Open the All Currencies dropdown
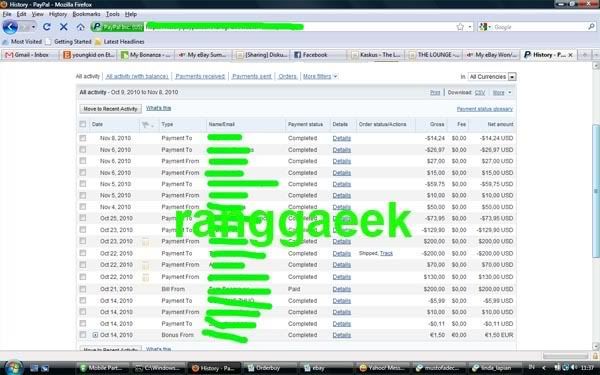The width and height of the screenshot is (600, 375). click(492, 77)
